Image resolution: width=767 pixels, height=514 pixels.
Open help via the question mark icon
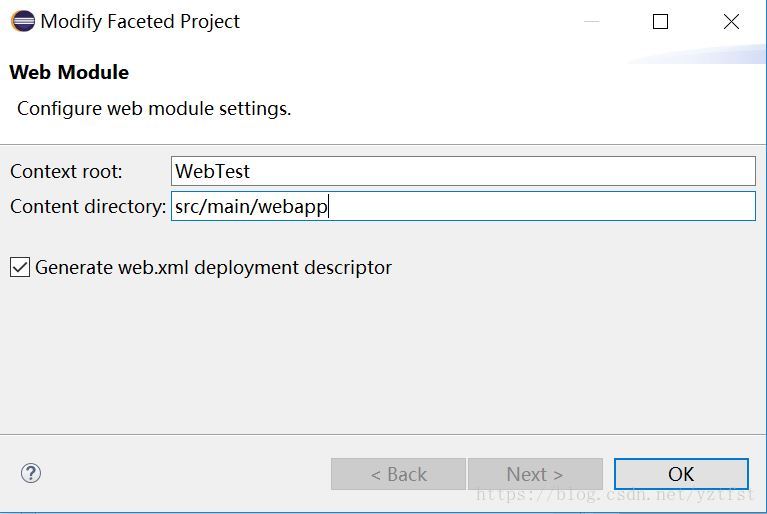click(x=31, y=473)
